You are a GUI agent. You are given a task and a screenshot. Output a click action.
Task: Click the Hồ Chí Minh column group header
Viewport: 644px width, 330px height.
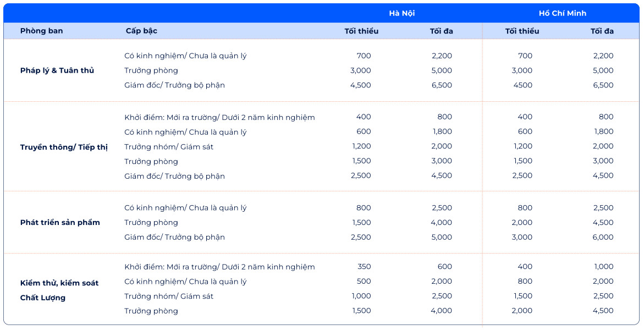pos(563,13)
